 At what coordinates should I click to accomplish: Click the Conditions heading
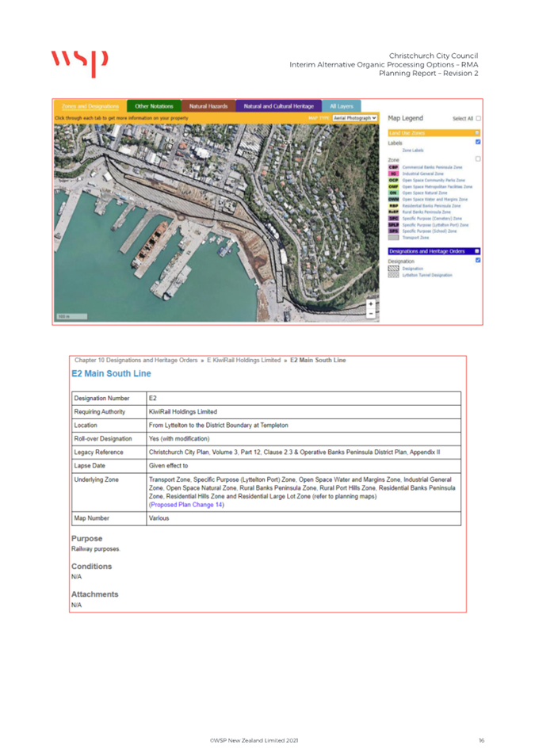coord(92,567)
